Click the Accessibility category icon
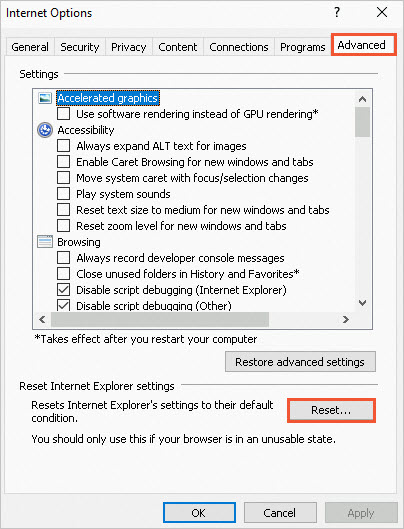This screenshot has height=529, width=404. 45,130
